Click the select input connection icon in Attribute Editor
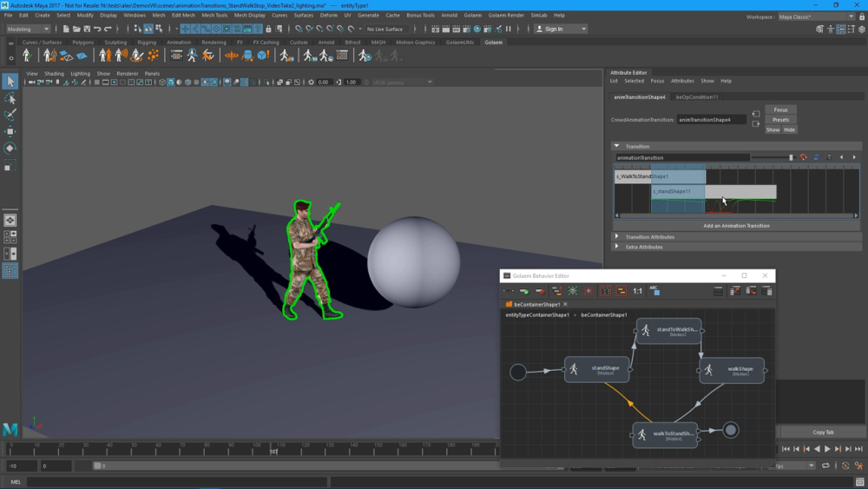This screenshot has height=489, width=868. pos(756,114)
